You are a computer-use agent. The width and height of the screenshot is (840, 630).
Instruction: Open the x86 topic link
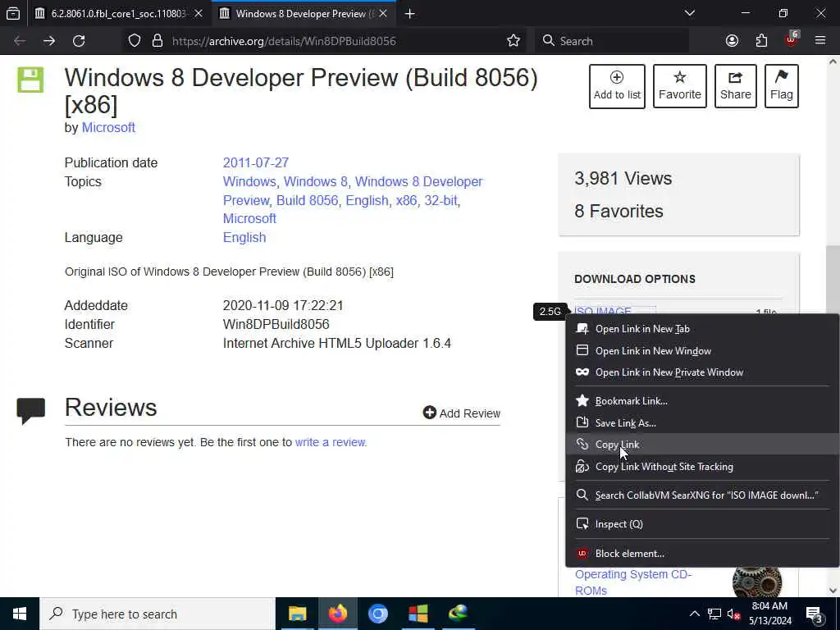(406, 200)
